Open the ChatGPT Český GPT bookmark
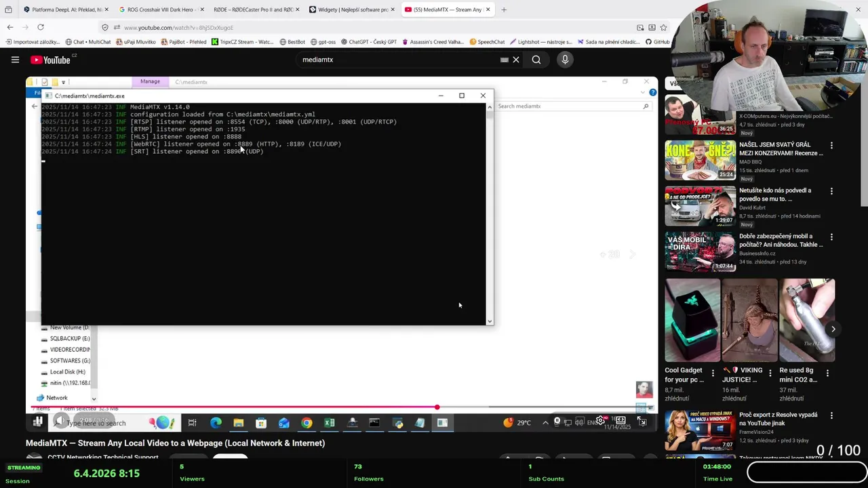This screenshot has height=488, width=868. click(x=368, y=42)
